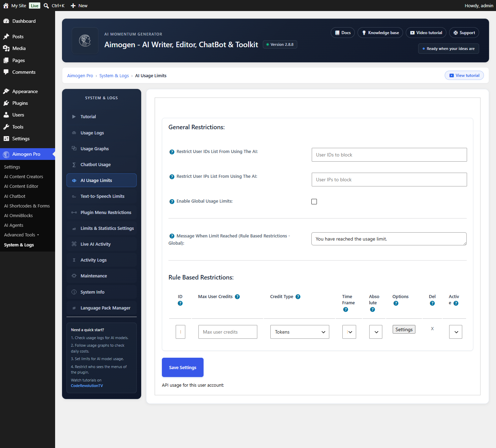Image resolution: width=496 pixels, height=448 pixels.
Task: Open the Credit Type Tokens dropdown
Action: coord(300,332)
